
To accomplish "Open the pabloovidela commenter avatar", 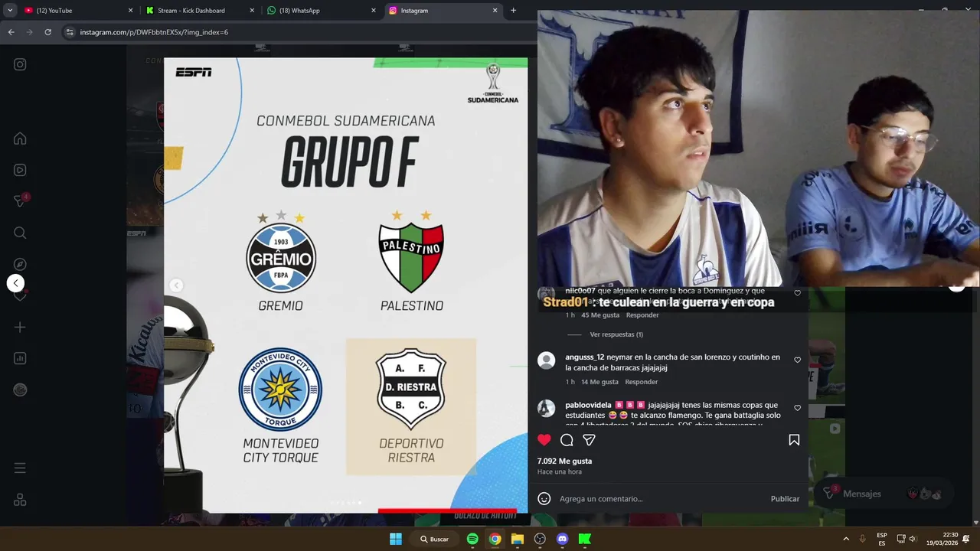I will point(546,409).
